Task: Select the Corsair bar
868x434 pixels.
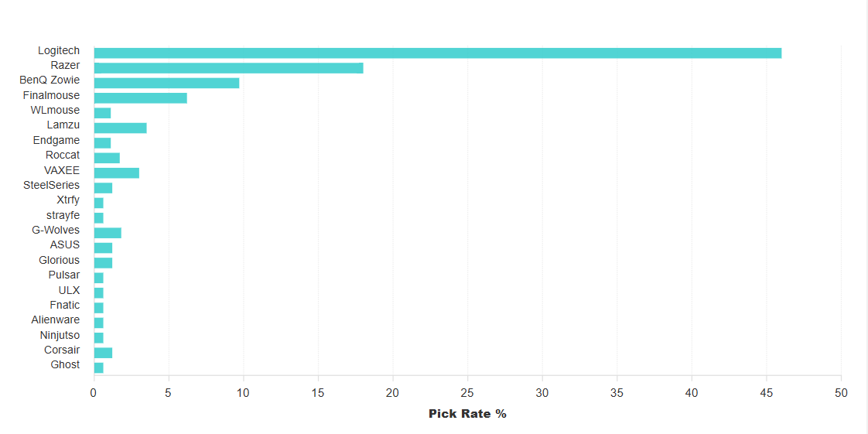Action: pyautogui.click(x=103, y=353)
